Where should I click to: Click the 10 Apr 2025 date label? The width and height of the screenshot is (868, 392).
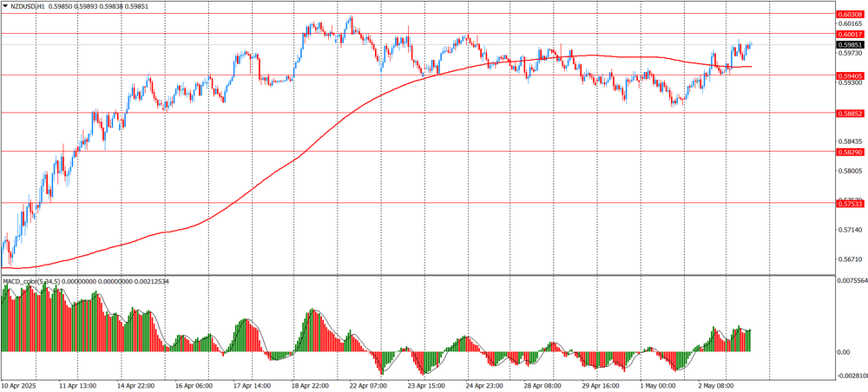pos(20,385)
